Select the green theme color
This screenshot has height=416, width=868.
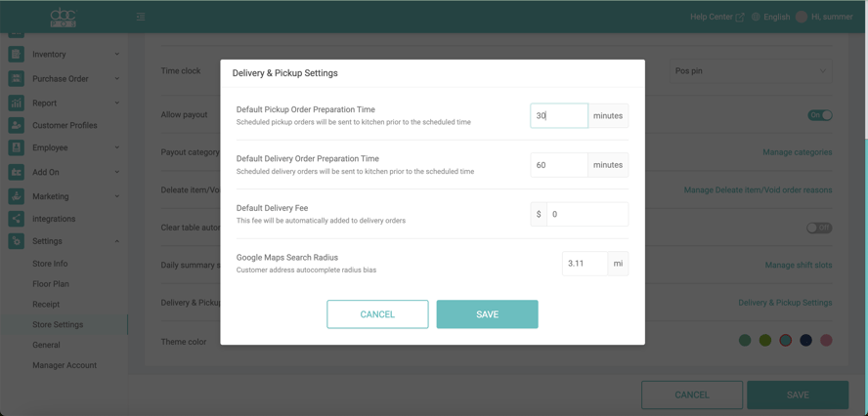pos(745,340)
